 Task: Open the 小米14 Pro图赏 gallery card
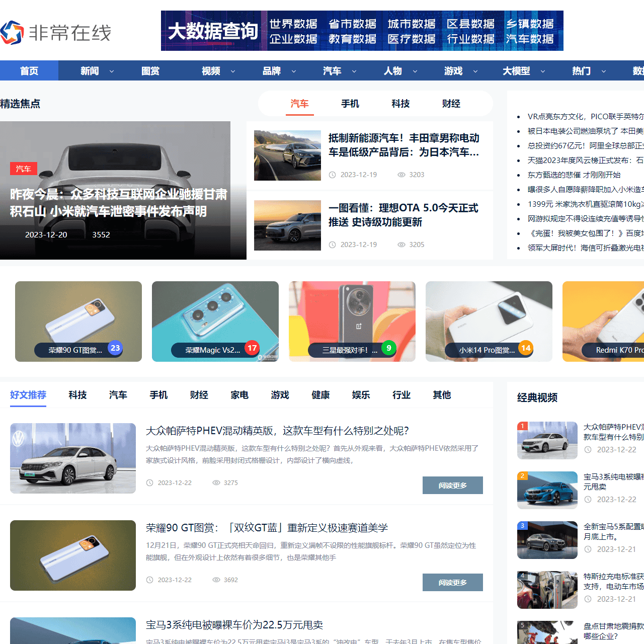(489, 321)
